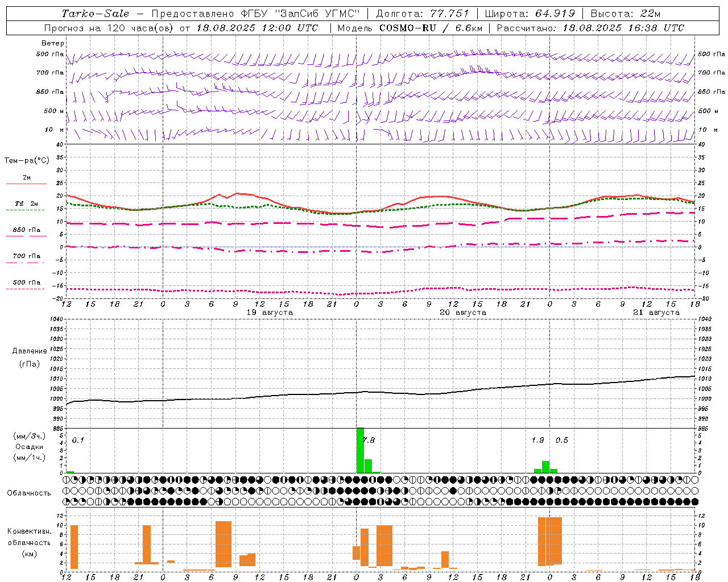Viewport: 728px width, 582px height.
Task: Click the '500 гПа' temperature legend entry
Action: tap(26, 282)
